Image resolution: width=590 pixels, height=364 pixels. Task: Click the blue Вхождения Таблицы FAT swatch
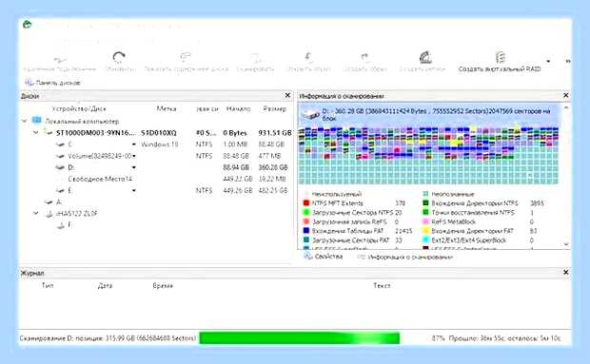305,231
